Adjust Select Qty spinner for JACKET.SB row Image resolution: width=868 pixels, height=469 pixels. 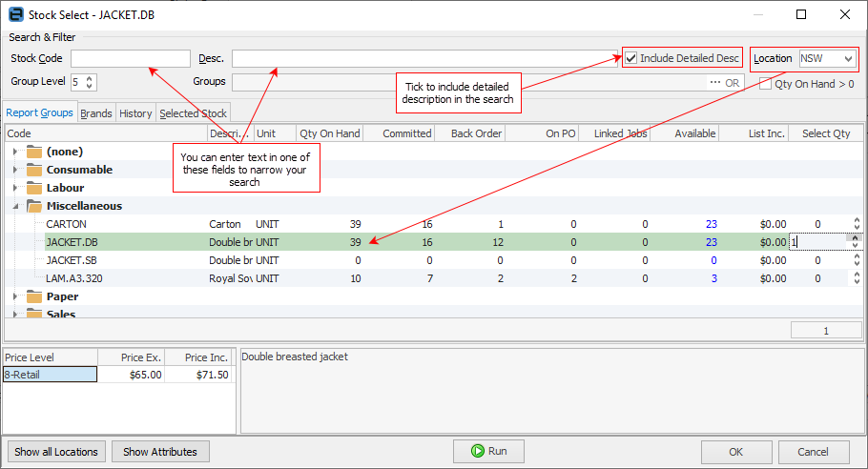(x=857, y=260)
